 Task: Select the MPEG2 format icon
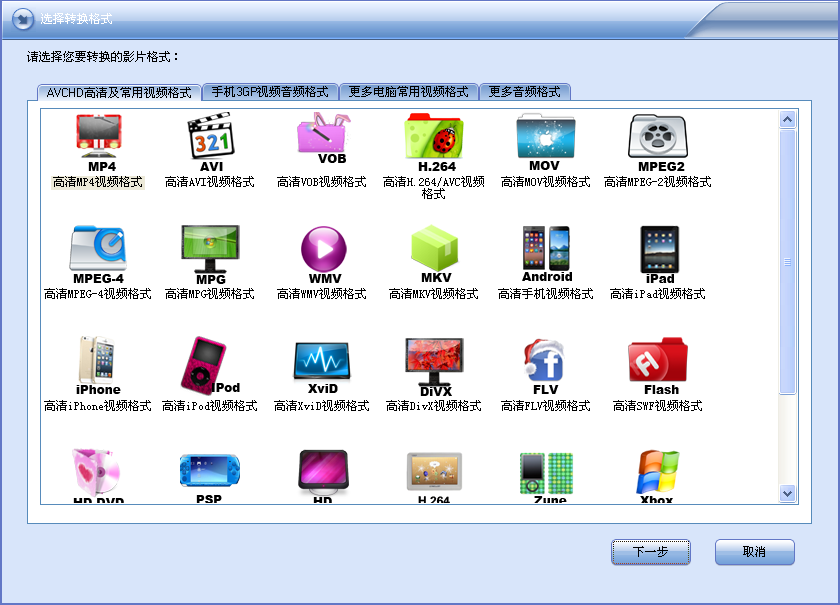click(x=658, y=136)
